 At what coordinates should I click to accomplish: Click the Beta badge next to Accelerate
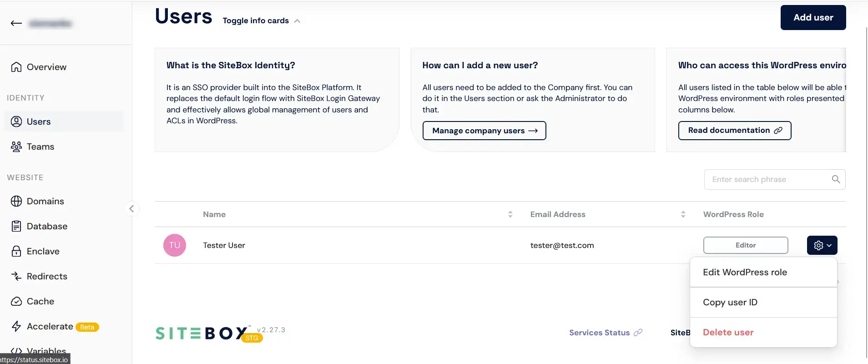pyautogui.click(x=87, y=327)
